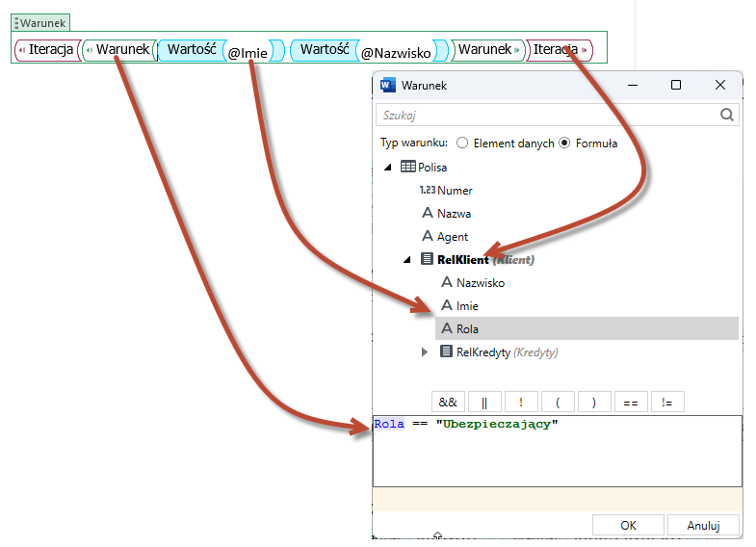
Task: Click the Word icon in Warunek title bar
Action: pyautogui.click(x=387, y=86)
